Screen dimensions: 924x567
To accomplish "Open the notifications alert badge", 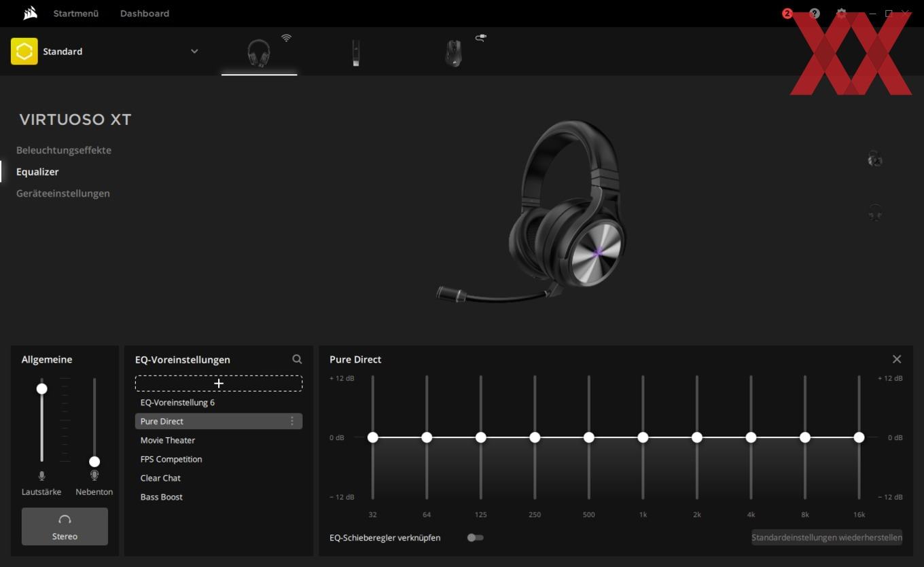I will (x=787, y=14).
